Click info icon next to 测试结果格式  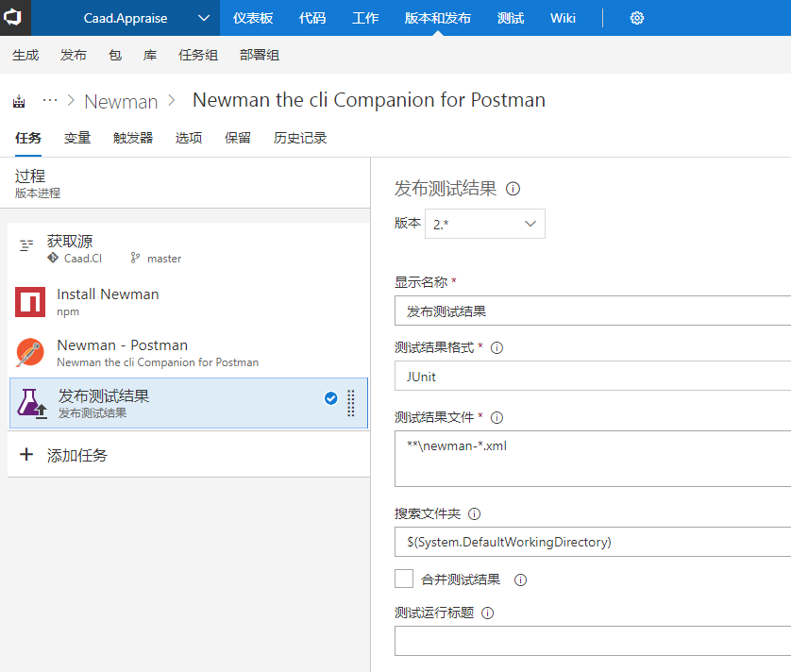coord(496,347)
